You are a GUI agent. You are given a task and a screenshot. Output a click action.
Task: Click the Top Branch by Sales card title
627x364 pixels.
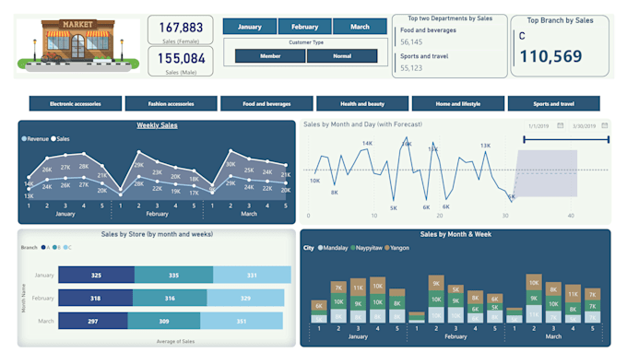(560, 20)
